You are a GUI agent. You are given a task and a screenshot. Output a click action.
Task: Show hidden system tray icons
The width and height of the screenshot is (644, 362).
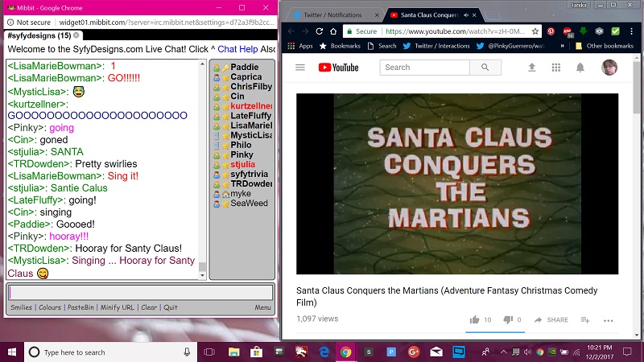point(504,352)
